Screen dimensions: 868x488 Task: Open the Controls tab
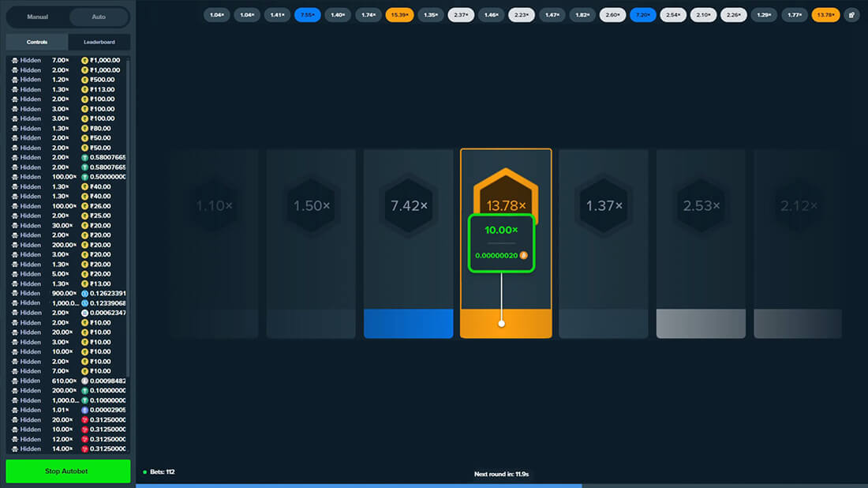pyautogui.click(x=37, y=42)
